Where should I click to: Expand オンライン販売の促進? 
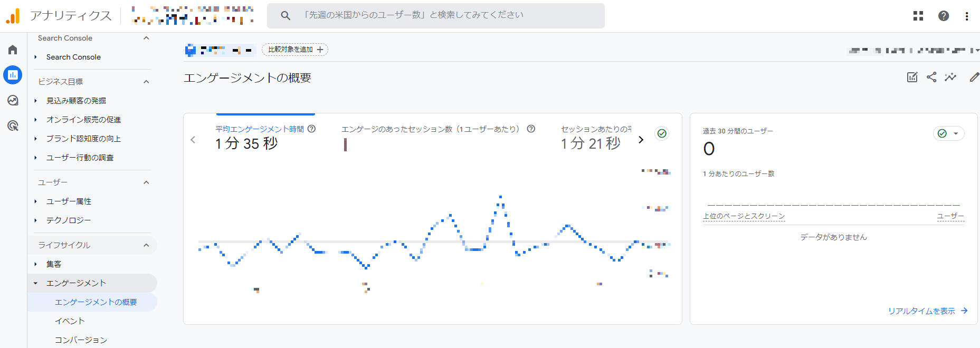click(x=35, y=120)
